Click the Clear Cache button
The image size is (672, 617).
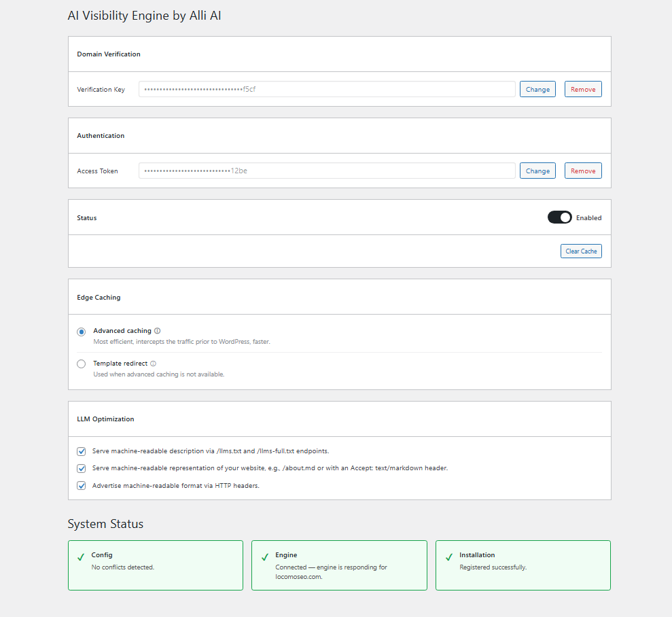(581, 251)
